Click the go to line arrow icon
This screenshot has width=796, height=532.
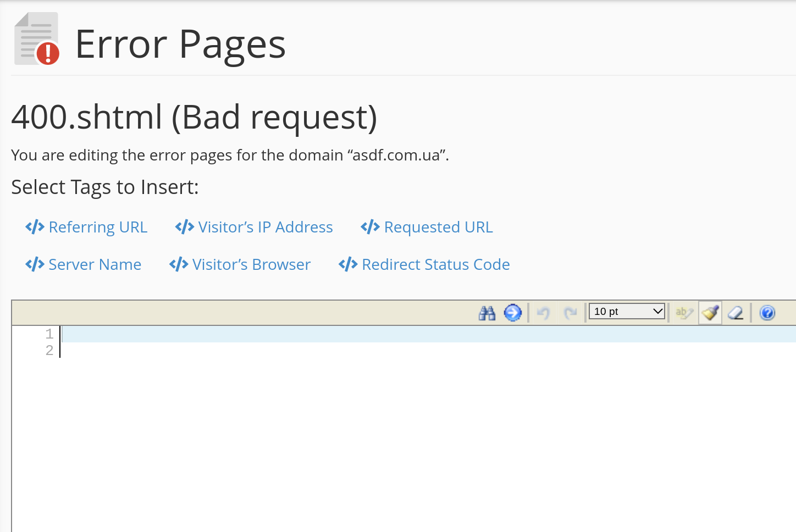[513, 313]
